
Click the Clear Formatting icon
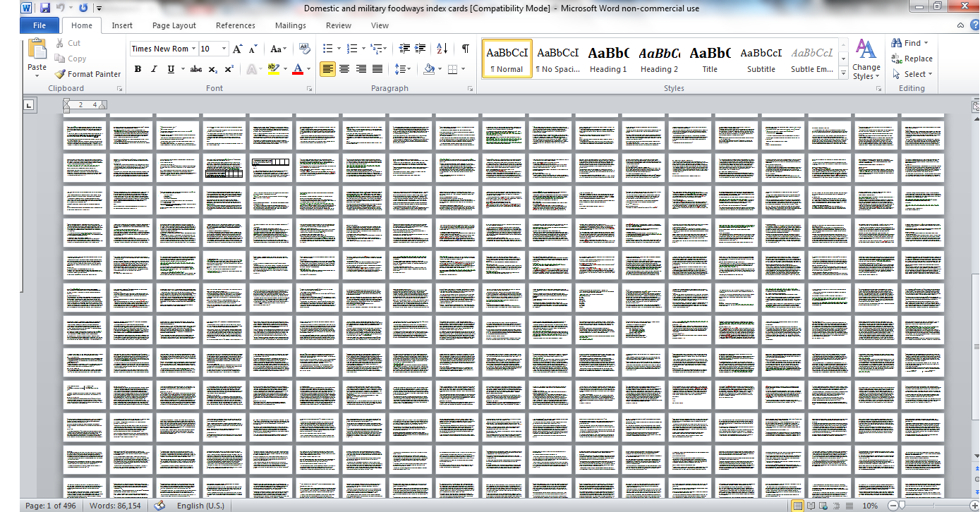pyautogui.click(x=305, y=49)
